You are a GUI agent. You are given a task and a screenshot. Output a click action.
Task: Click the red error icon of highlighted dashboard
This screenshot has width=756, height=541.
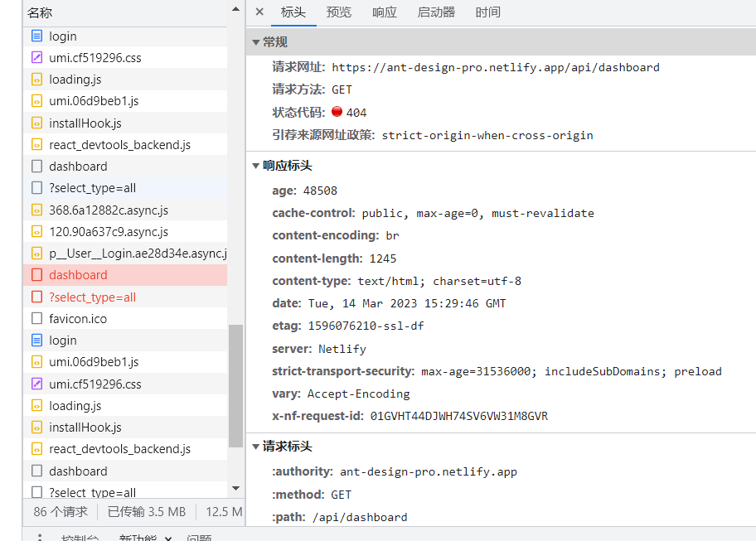(x=36, y=274)
